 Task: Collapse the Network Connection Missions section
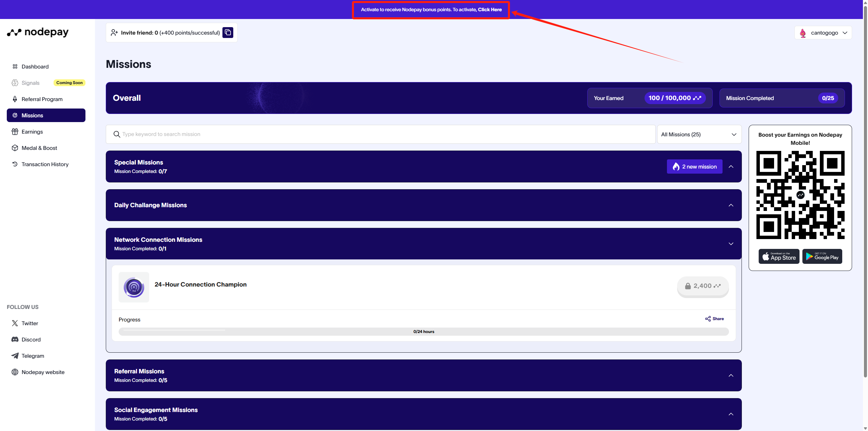click(731, 244)
